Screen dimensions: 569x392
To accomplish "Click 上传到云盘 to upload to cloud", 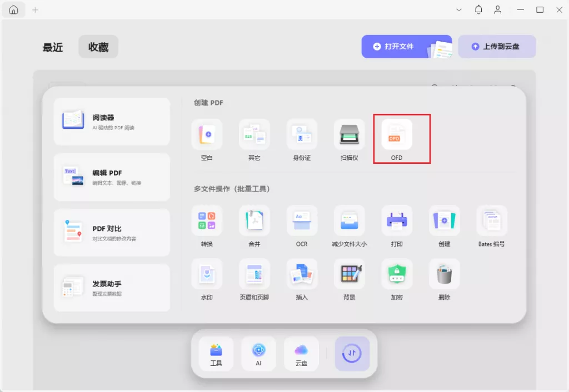I will pyautogui.click(x=497, y=47).
